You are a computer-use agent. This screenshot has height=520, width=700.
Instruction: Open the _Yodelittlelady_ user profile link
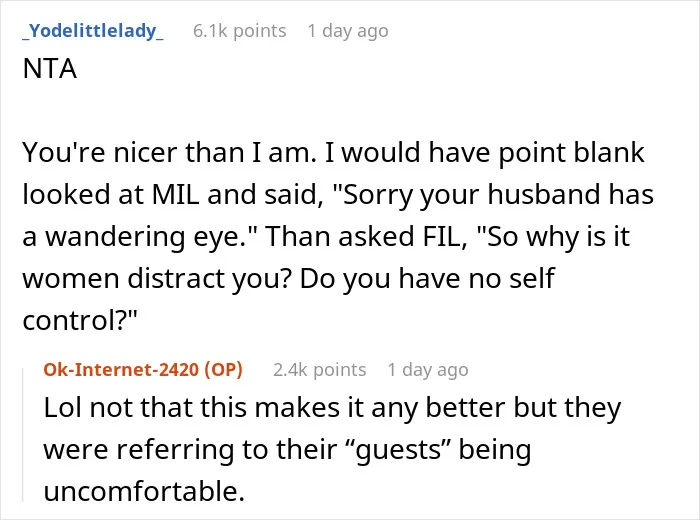click(x=93, y=31)
